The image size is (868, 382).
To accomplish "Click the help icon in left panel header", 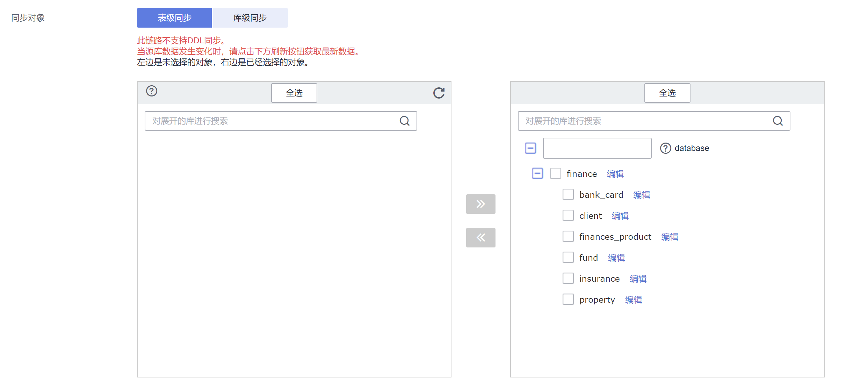I will pyautogui.click(x=151, y=91).
